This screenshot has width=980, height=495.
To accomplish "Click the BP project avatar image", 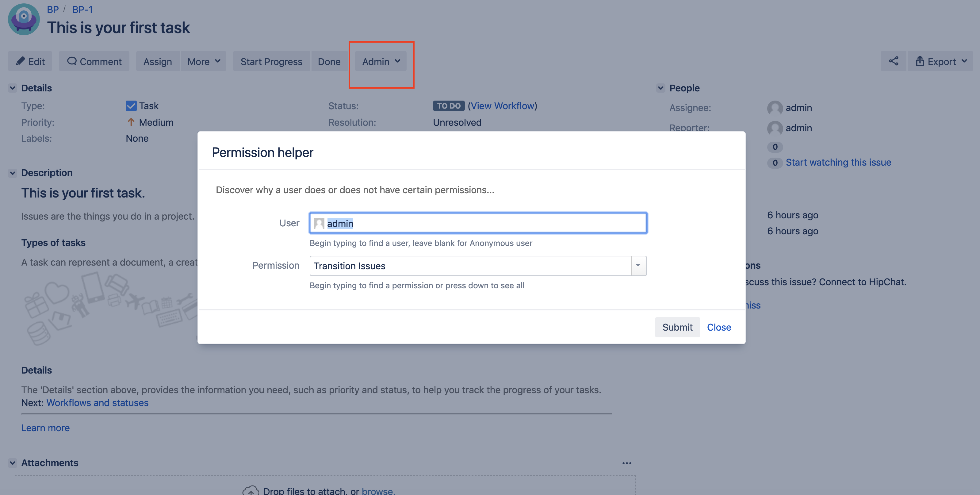I will coord(24,19).
